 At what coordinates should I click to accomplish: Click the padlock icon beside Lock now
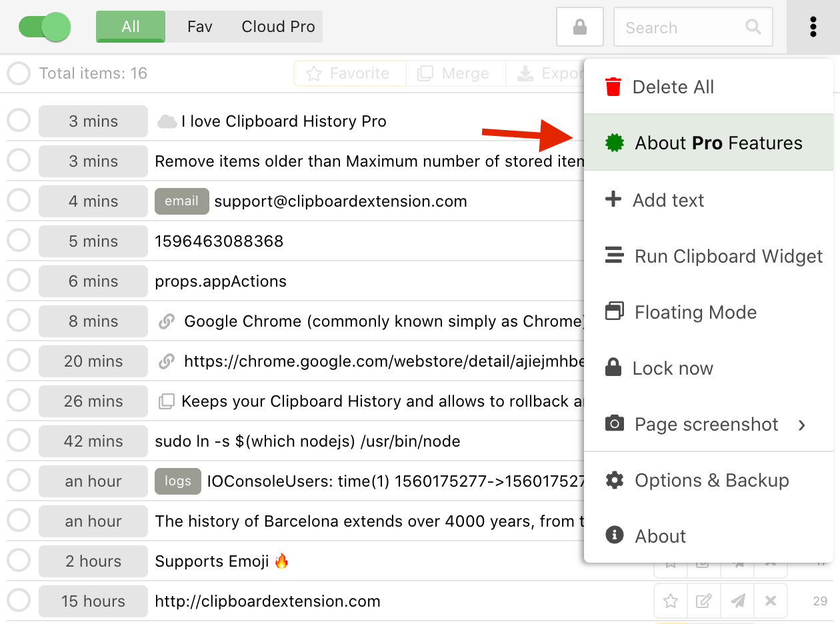pyautogui.click(x=613, y=367)
